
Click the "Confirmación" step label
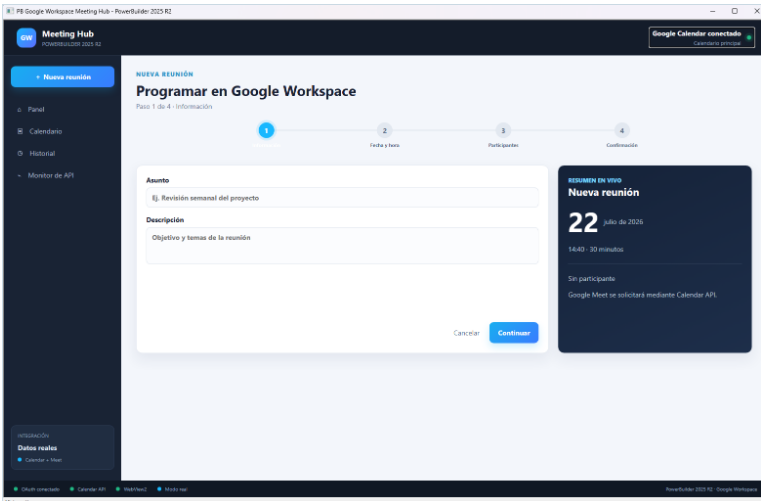[x=622, y=145]
